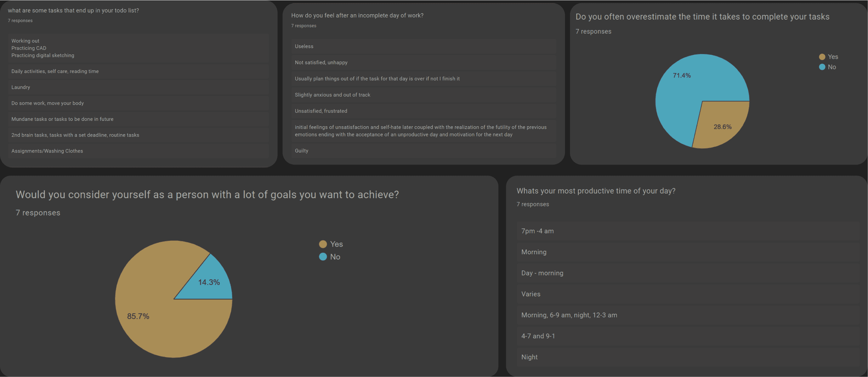This screenshot has width=868, height=377.
Task: Click 'Assignments/Washing Clothes' response row
Action: (x=139, y=151)
